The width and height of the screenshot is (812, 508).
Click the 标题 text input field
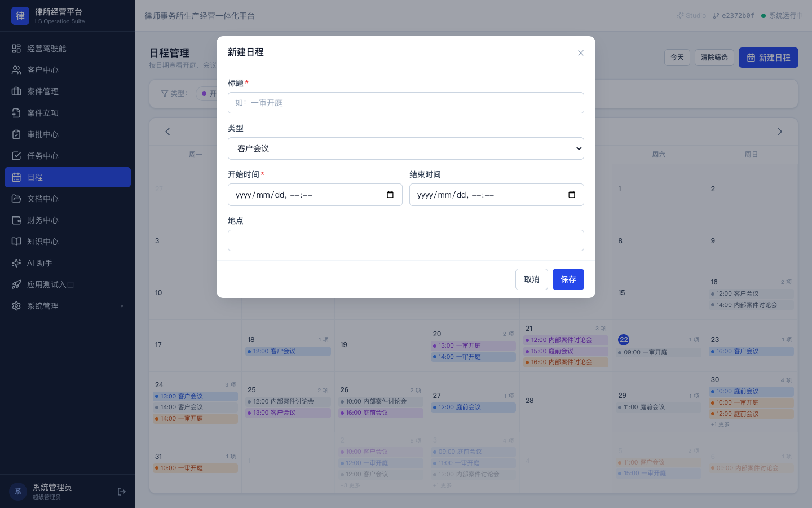tap(406, 103)
